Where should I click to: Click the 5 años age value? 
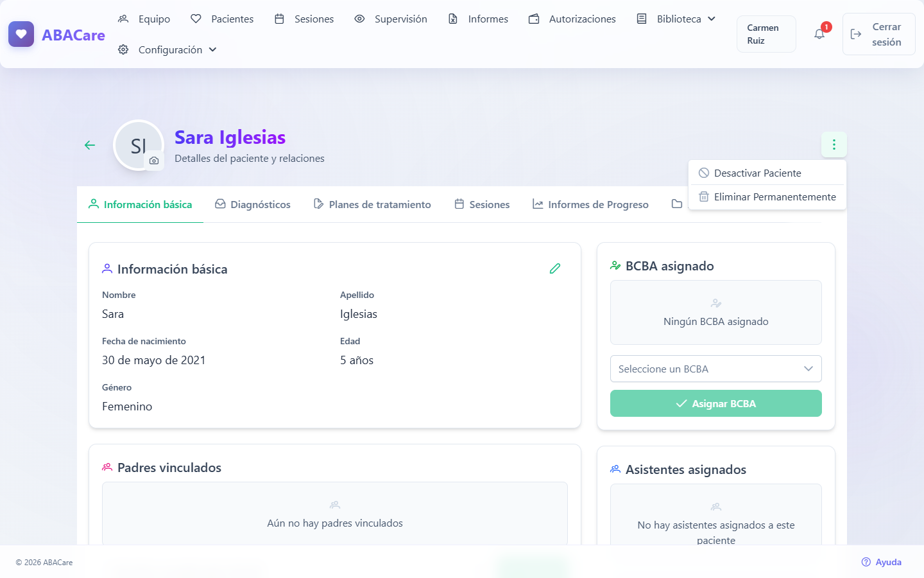(357, 360)
